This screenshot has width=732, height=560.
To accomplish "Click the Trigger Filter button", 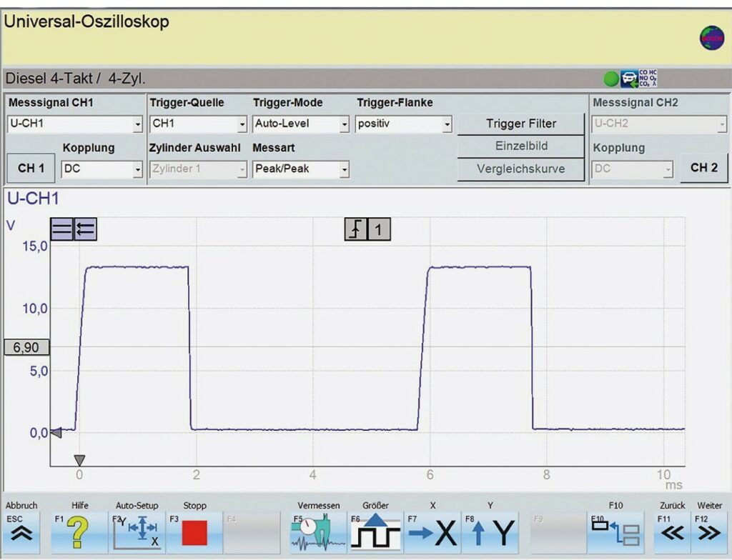I will click(x=520, y=124).
